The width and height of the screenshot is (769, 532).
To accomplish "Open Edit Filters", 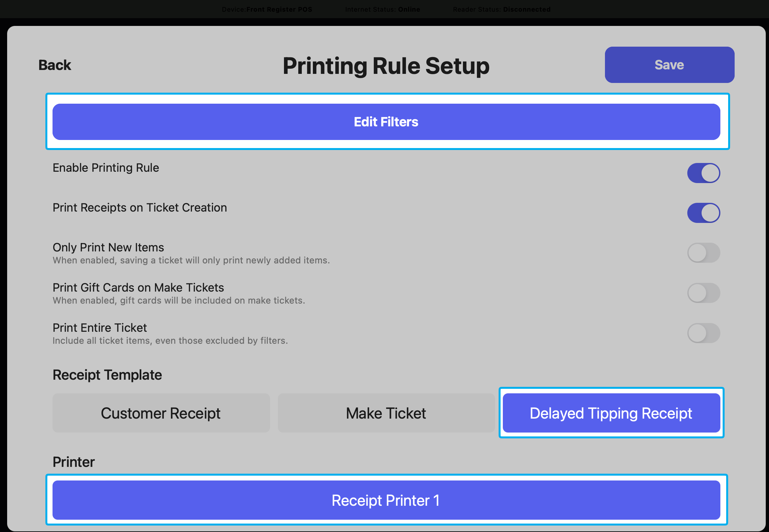I will pos(386,122).
